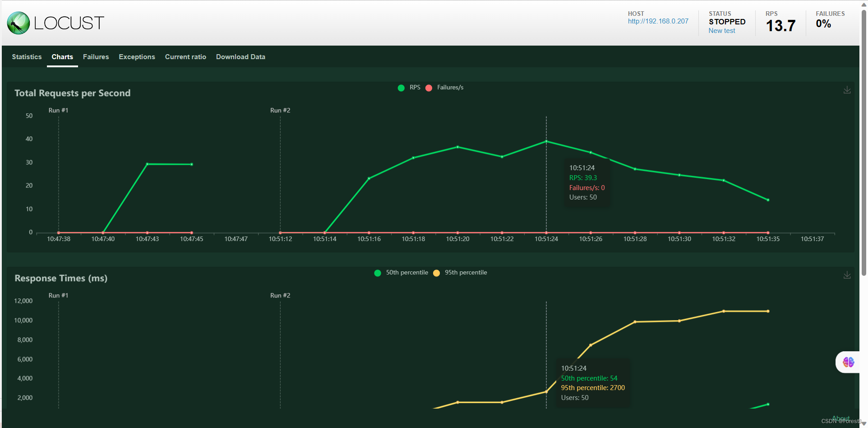Click the Locust logo icon
The image size is (868, 428).
tap(18, 23)
